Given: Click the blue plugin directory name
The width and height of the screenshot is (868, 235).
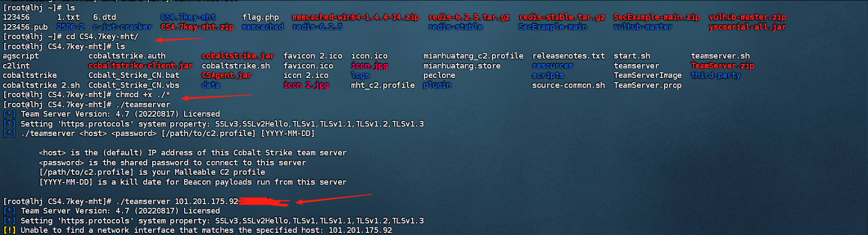Looking at the screenshot, I should tap(437, 85).
